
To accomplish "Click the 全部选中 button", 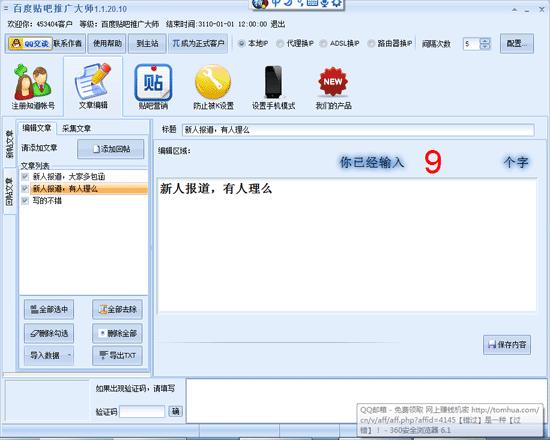I will (x=49, y=309).
